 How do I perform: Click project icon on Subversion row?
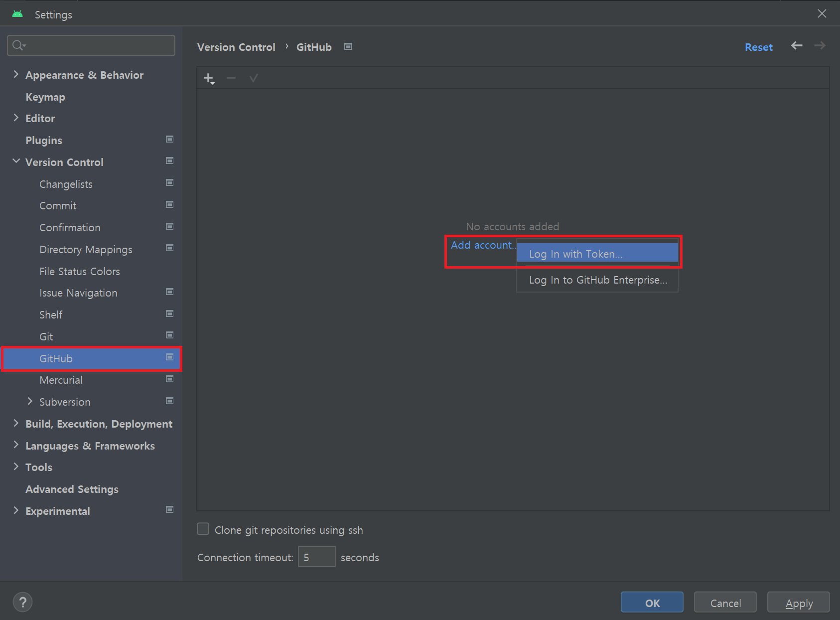click(170, 401)
